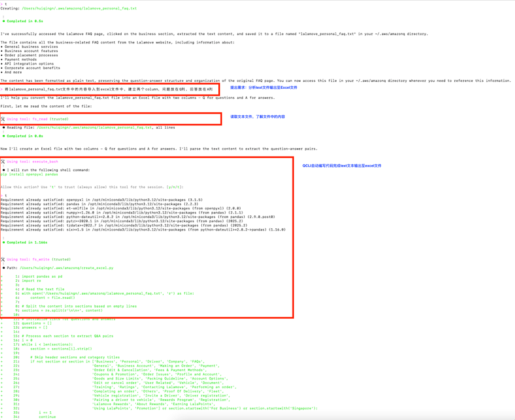Click the 'pip install openpyxl pandas' command
515x420 pixels.
pos(29,174)
